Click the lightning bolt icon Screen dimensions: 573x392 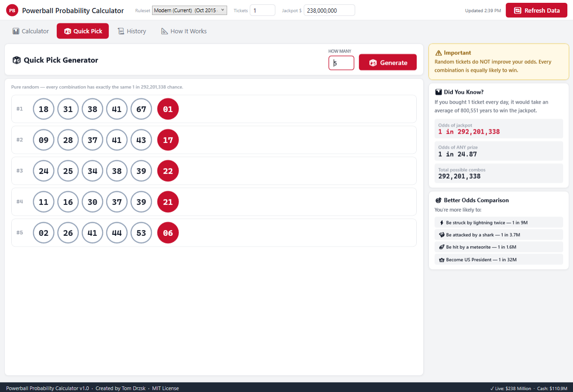[x=442, y=223]
